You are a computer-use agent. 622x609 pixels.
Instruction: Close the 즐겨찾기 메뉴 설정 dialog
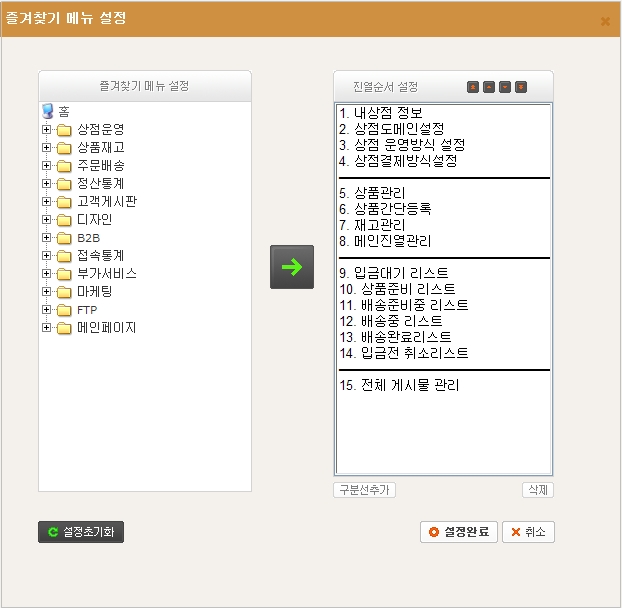(605, 21)
